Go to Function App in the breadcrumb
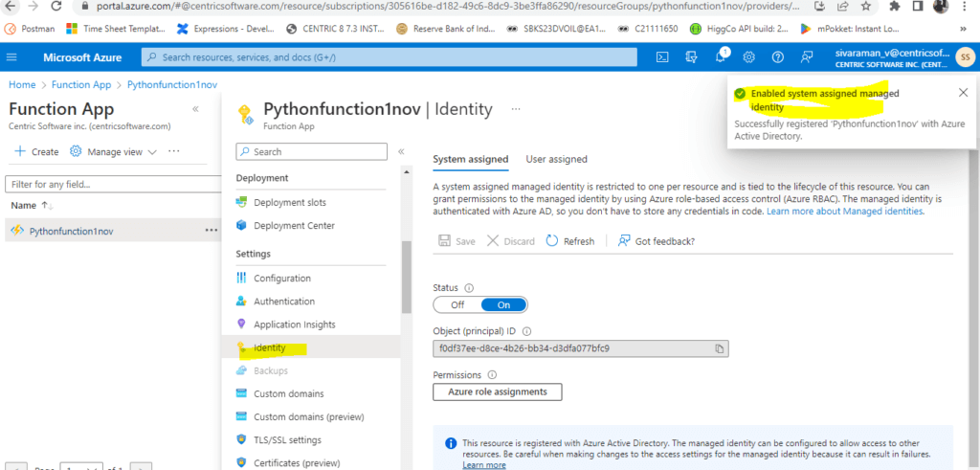 tap(81, 84)
